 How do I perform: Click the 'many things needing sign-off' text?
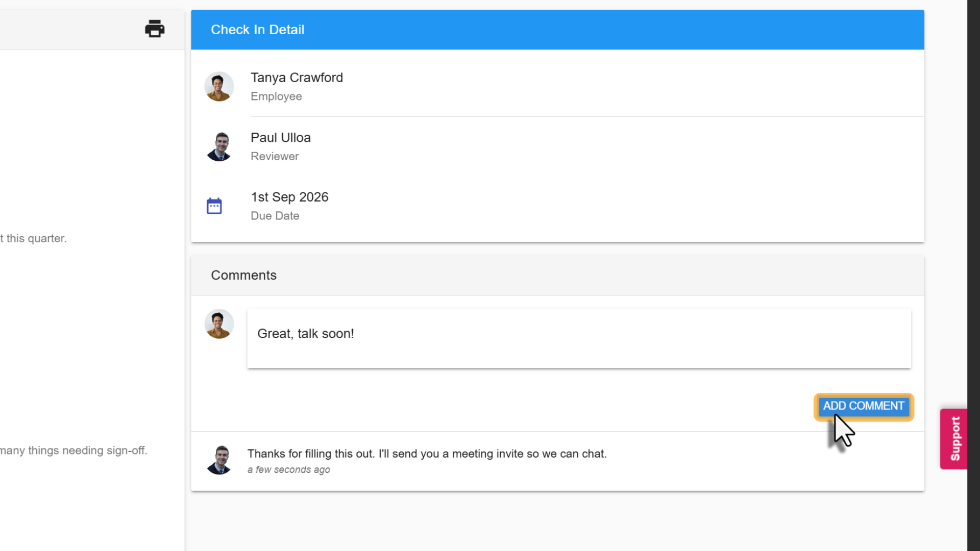coord(73,450)
